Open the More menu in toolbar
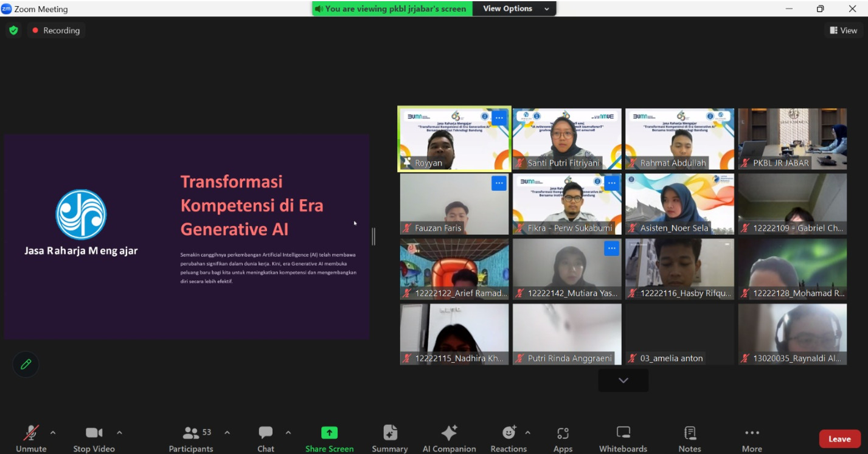This screenshot has width=868, height=454. [752, 439]
